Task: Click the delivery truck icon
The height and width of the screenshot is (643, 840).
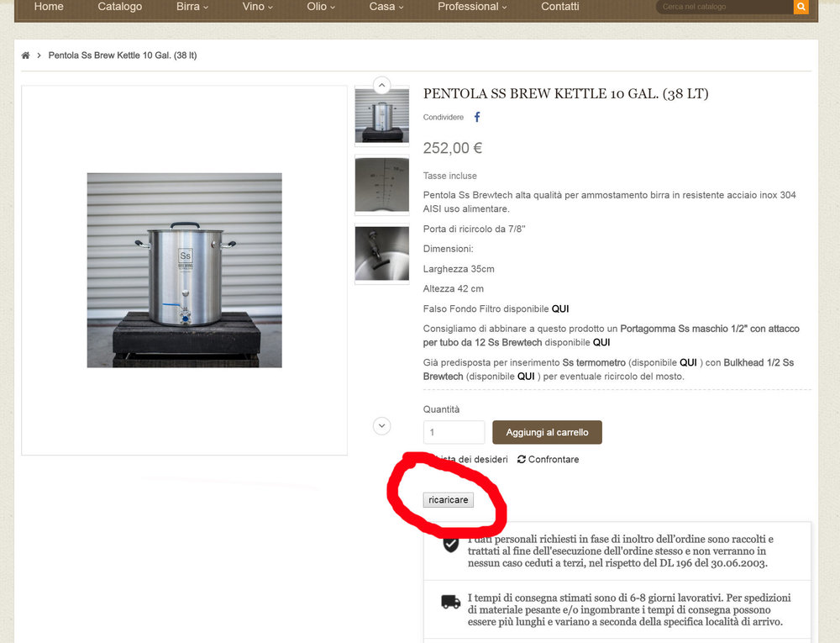Action: pyautogui.click(x=450, y=602)
